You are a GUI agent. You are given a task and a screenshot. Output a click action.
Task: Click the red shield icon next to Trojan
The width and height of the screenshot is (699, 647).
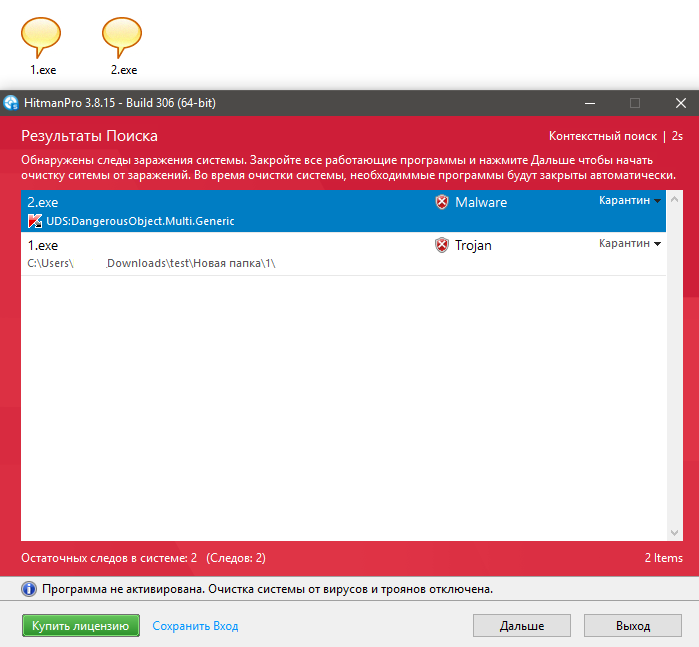(x=442, y=245)
